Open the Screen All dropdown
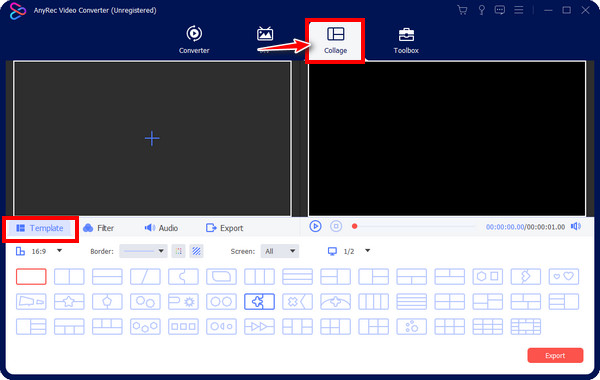This screenshot has width=600, height=380. pyautogui.click(x=280, y=251)
